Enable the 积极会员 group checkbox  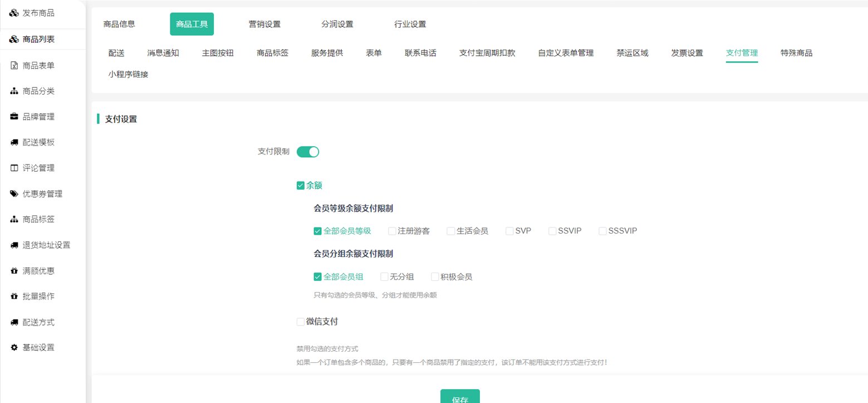point(435,277)
